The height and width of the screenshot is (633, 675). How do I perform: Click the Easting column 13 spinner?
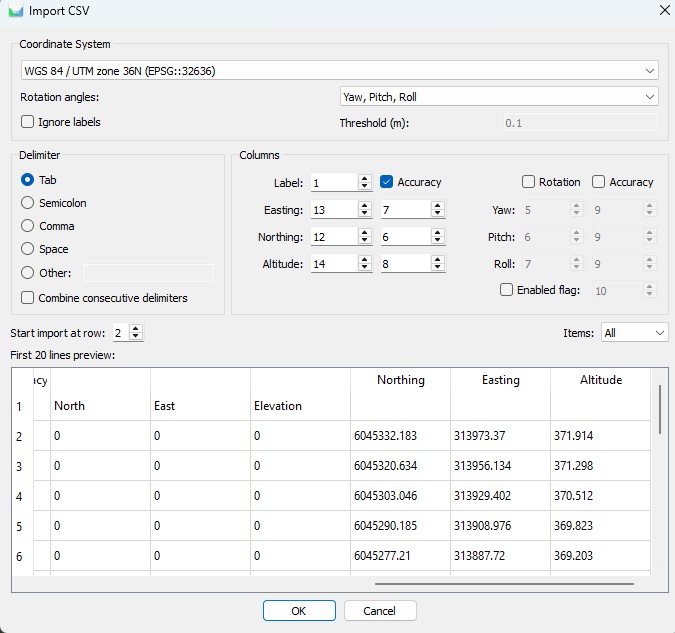(365, 209)
